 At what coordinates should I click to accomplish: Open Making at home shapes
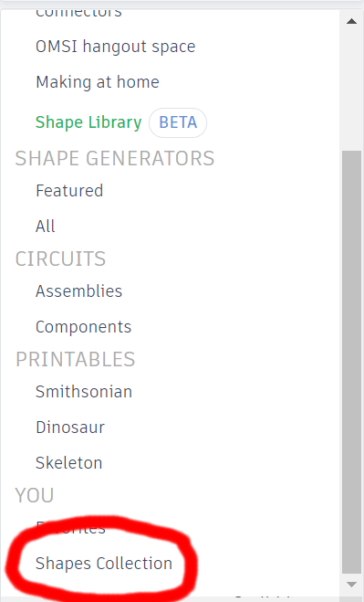[98, 82]
